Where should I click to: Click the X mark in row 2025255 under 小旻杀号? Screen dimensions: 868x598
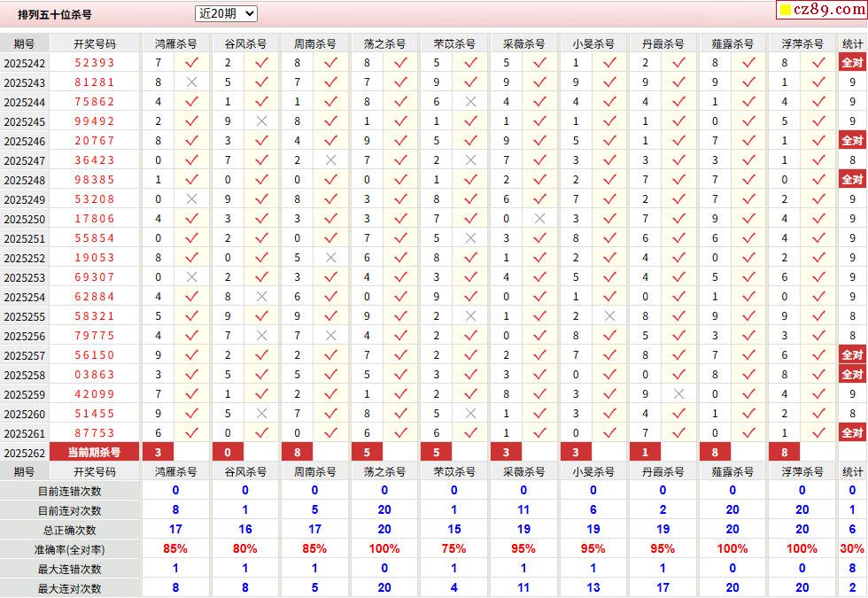[609, 316]
